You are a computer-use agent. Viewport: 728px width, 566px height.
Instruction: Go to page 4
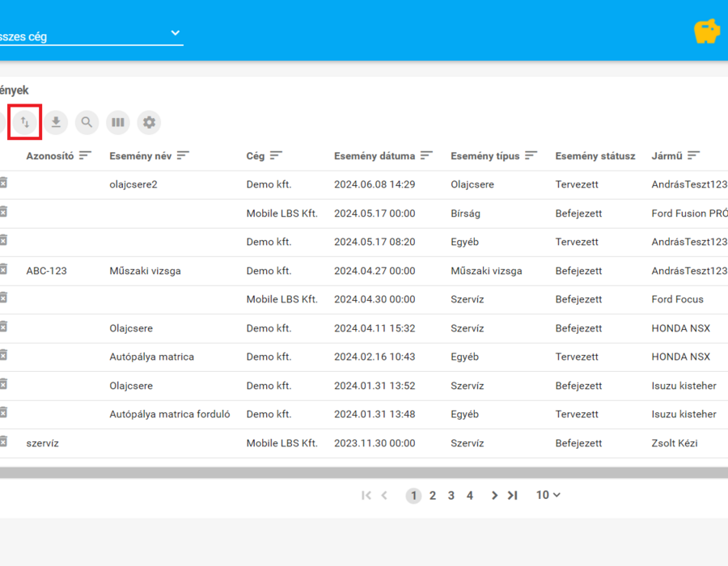click(x=470, y=496)
